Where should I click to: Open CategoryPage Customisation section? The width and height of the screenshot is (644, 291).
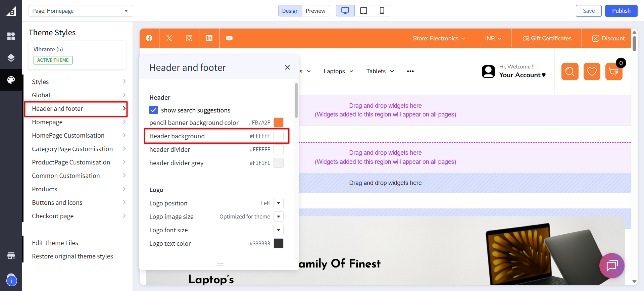[x=79, y=149]
